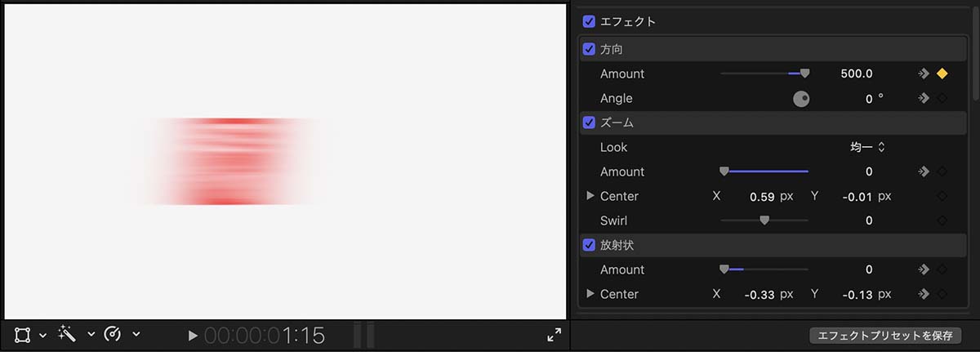Disable the 方向 effect checkbox
Image resolution: width=980 pixels, height=352 pixels.
pos(589,49)
